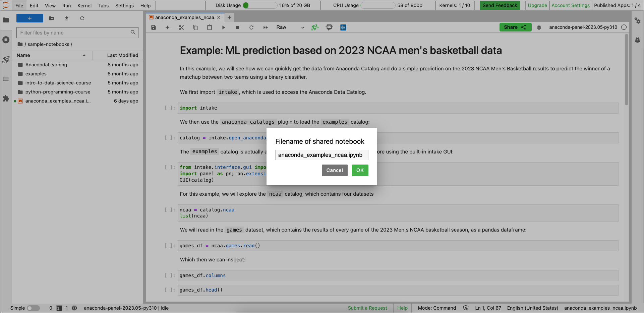This screenshot has height=313, width=644.
Task: Upload files using the upload icon
Action: tap(67, 18)
